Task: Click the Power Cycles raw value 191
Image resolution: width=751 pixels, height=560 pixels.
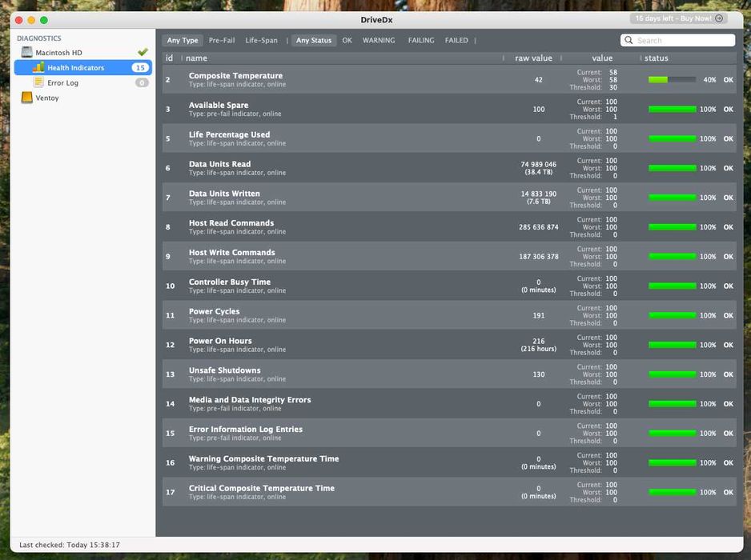Action: 538,315
